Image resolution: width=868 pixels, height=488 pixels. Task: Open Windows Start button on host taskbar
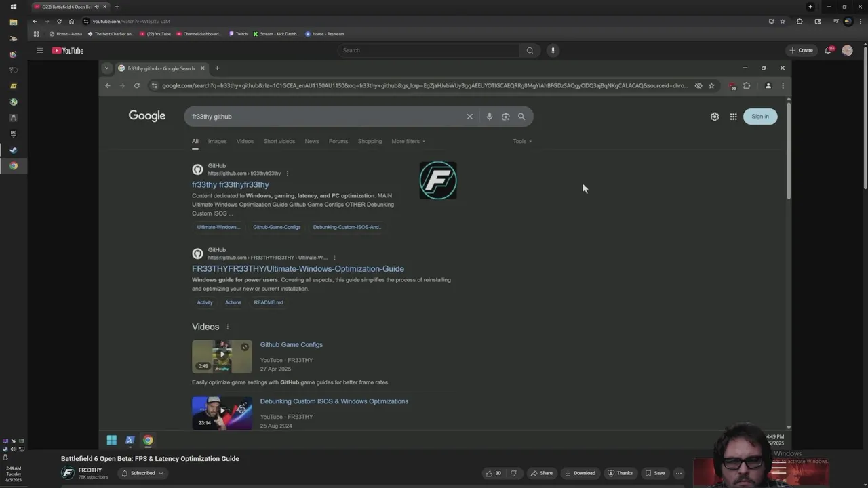click(x=14, y=7)
